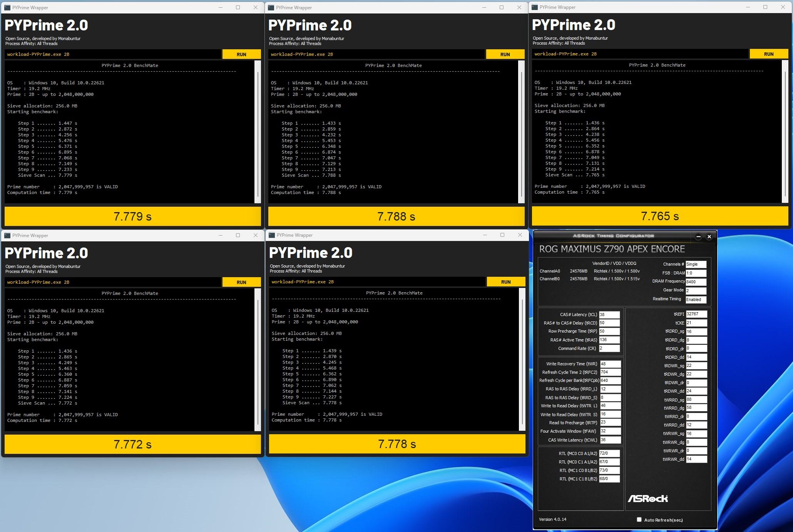Screen dimensions: 793x532
Task: Click the output scrollbar in 7.779 s window
Action: 258,131
